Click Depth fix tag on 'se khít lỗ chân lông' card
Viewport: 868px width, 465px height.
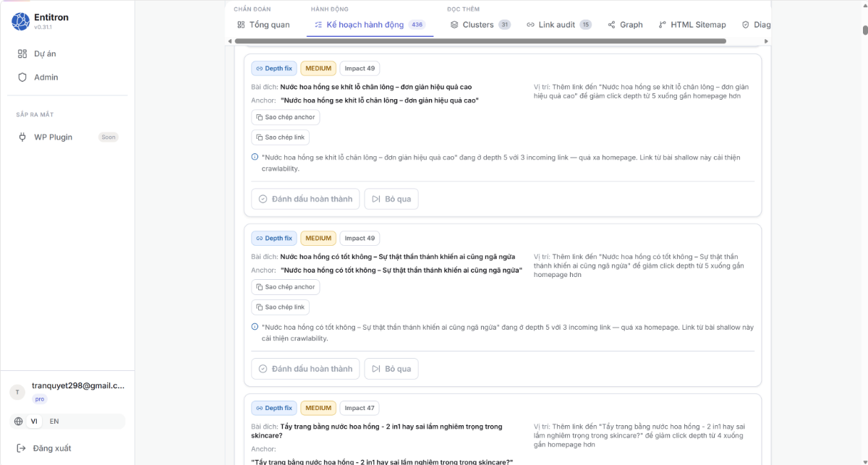[x=274, y=69]
